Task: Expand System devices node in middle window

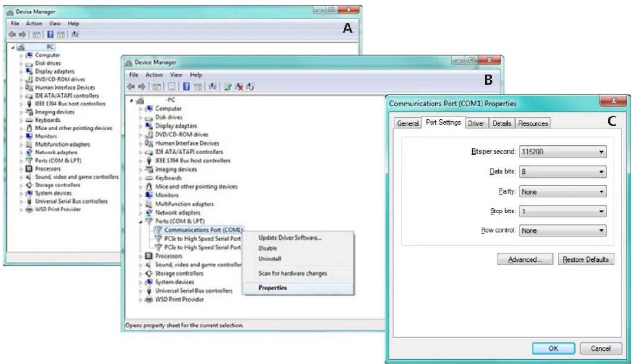Action: click(x=142, y=282)
